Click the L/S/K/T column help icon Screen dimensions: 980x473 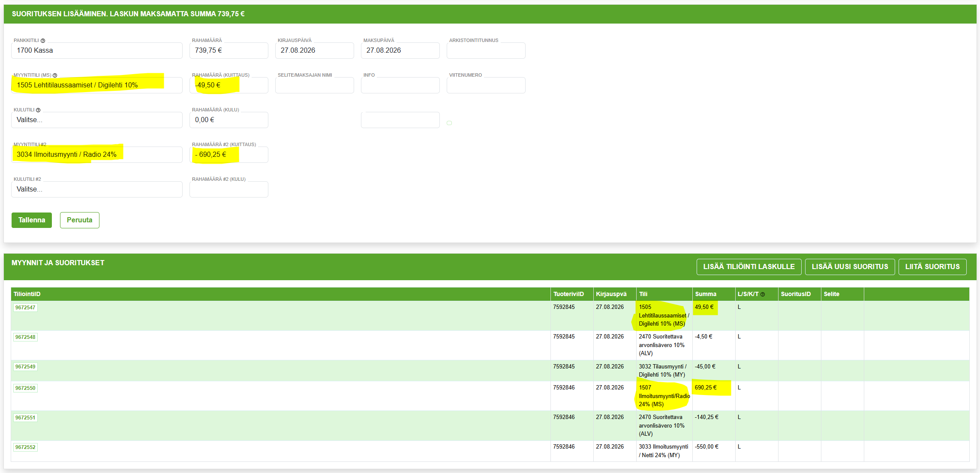(x=763, y=294)
